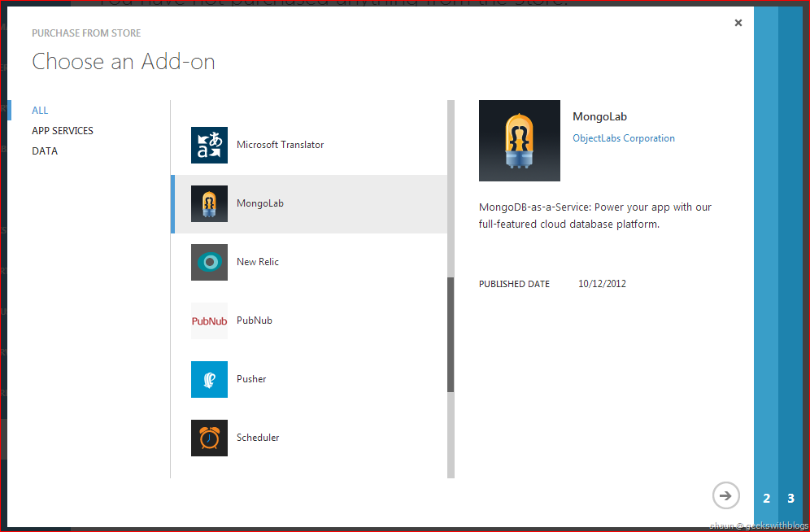Select the Microsoft Translator label
Viewport: 810px width, 532px height.
pyautogui.click(x=280, y=145)
